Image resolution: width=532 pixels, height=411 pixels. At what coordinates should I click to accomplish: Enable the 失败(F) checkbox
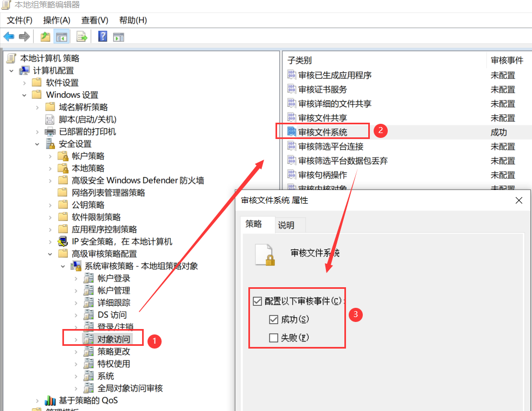point(273,338)
